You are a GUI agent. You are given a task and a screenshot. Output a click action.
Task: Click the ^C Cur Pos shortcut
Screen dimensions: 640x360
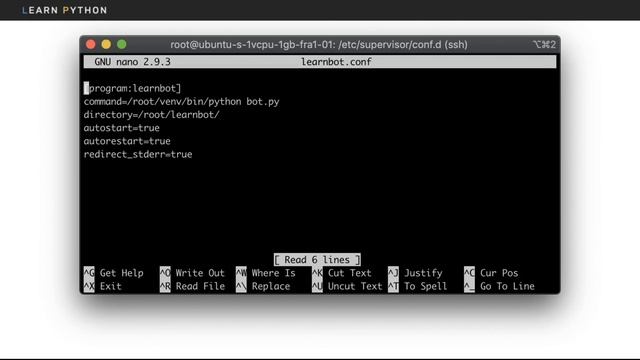[491, 273]
